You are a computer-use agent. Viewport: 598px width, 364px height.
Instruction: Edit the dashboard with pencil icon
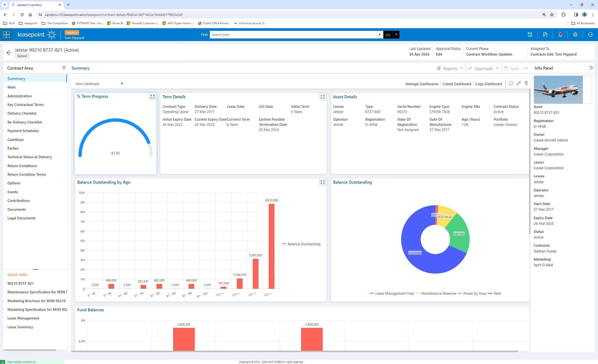519,83
